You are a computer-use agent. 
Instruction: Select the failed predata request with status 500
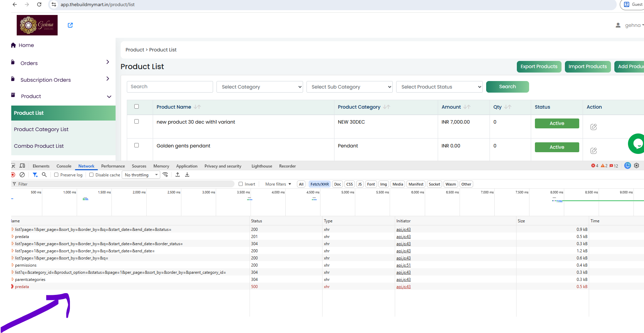coord(22,287)
